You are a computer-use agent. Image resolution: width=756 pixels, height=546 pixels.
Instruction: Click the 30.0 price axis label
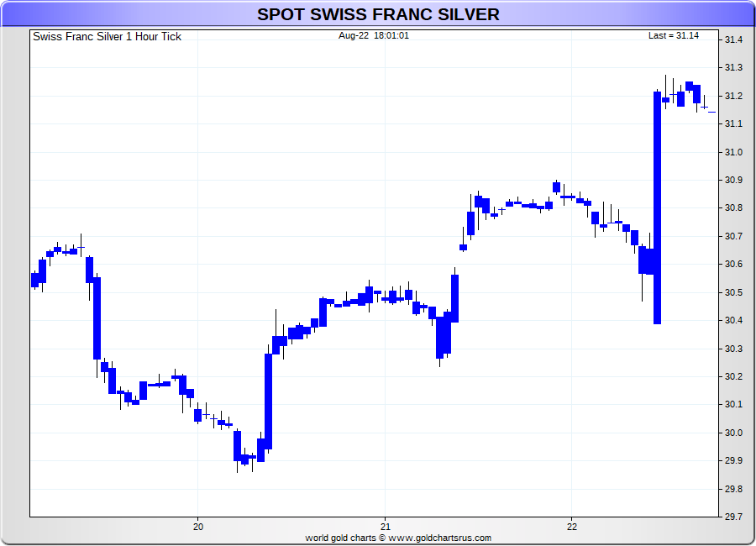[733, 433]
